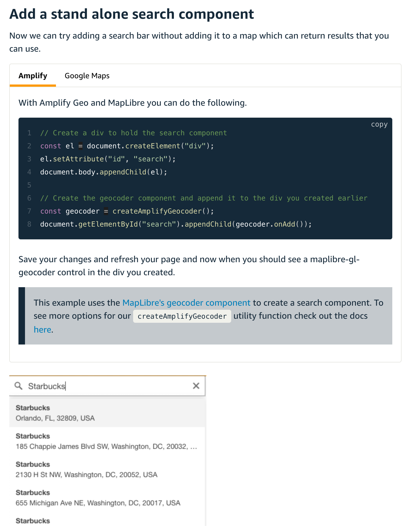This screenshot has width=420, height=526.
Task: Open MapLibre's geocoder component link
Action: [186, 303]
